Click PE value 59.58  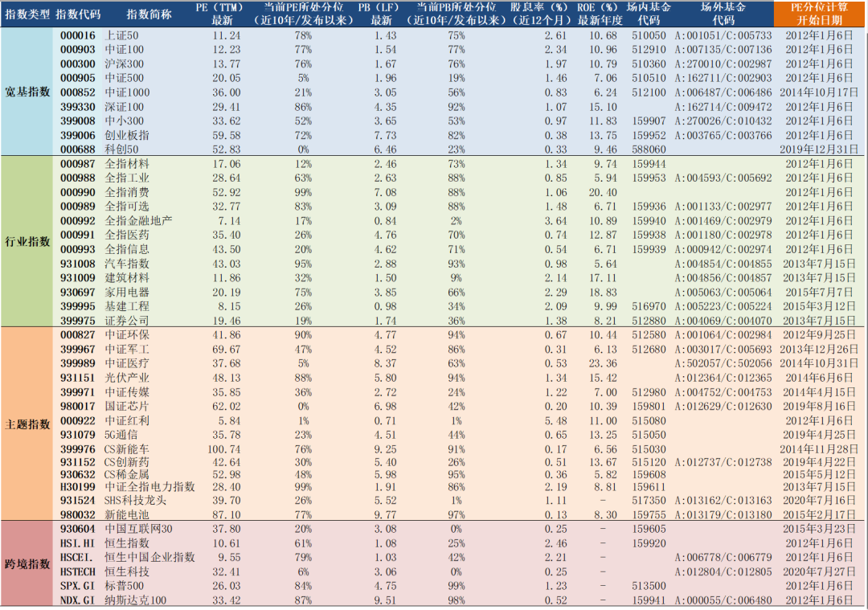coord(227,135)
